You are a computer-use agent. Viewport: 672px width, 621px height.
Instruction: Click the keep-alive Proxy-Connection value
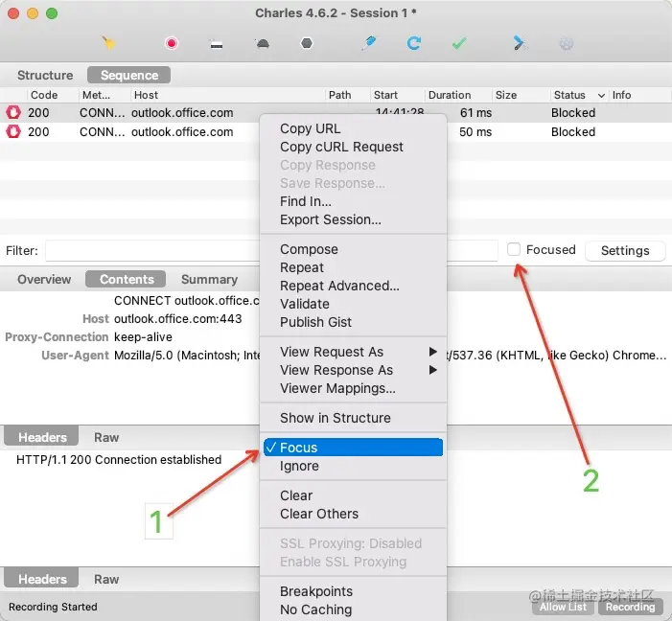coord(143,337)
